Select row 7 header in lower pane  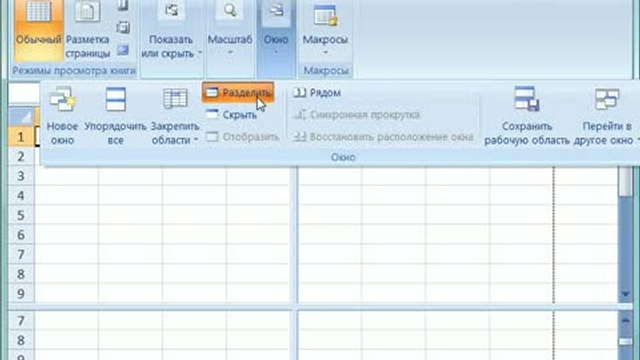point(21,321)
